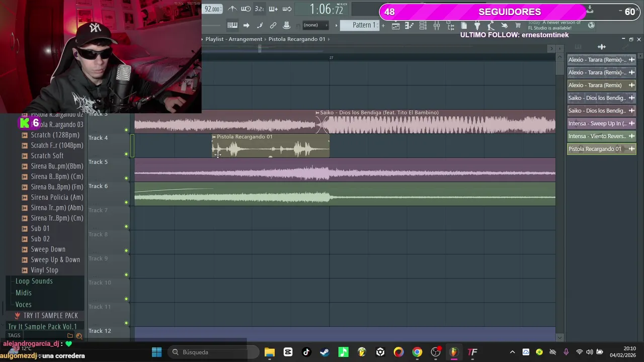Click the waveform icon above the sample picker
The image size is (644, 362).
coord(602,47)
